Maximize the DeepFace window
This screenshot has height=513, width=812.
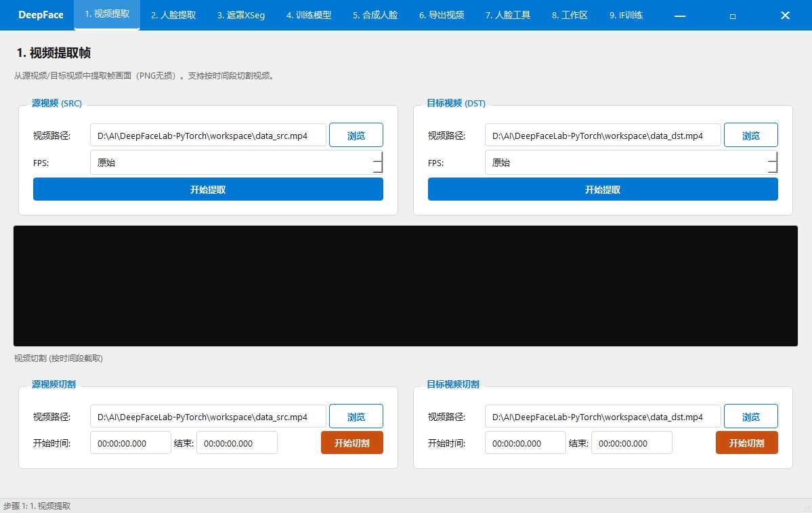click(x=733, y=16)
